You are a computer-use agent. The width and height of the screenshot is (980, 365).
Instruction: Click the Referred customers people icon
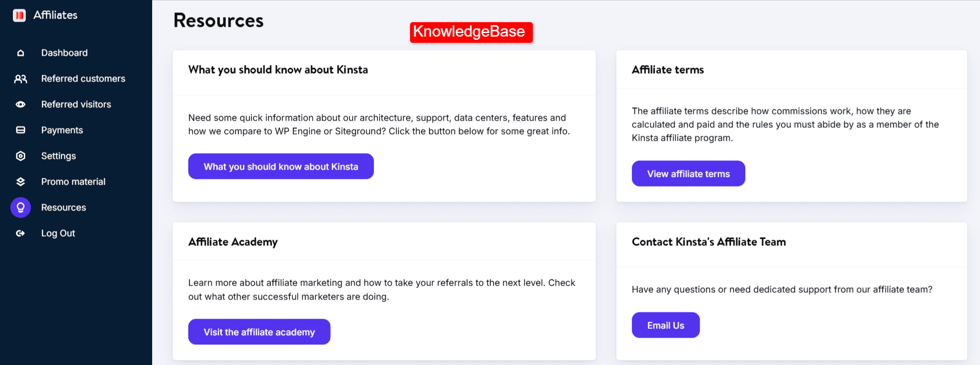[21, 78]
